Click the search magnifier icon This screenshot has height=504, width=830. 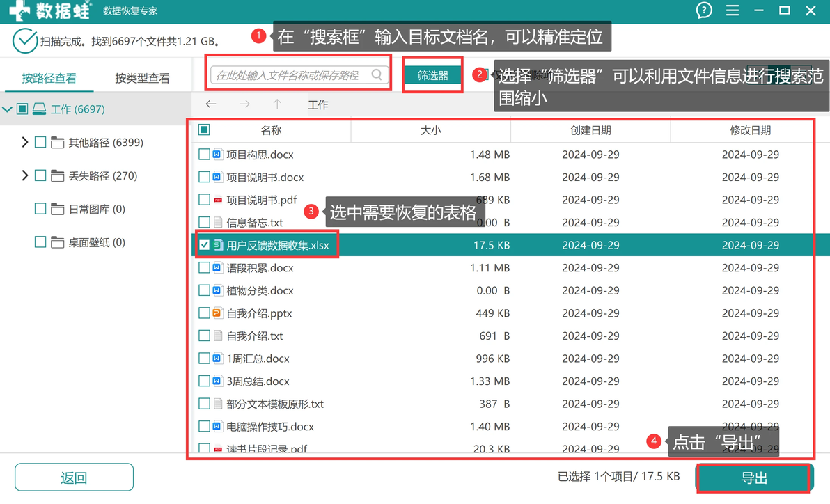tap(377, 74)
